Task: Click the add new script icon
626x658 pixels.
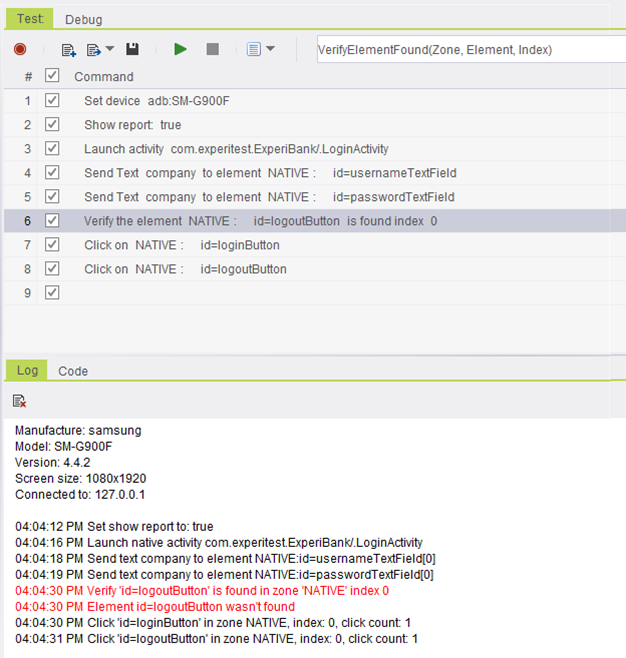Action: (x=68, y=49)
